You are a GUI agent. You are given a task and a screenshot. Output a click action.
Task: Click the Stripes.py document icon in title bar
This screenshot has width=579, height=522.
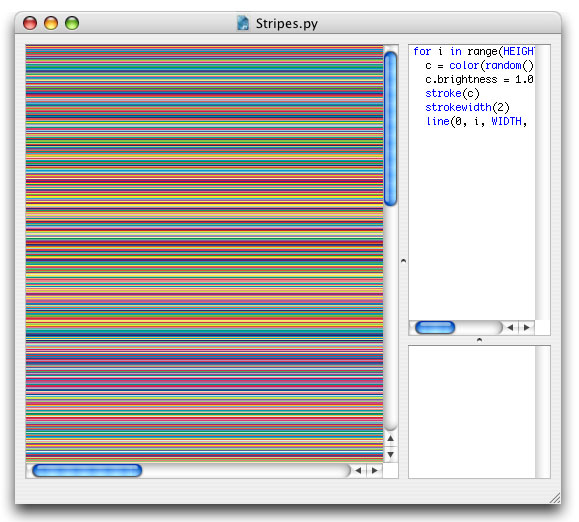(243, 23)
